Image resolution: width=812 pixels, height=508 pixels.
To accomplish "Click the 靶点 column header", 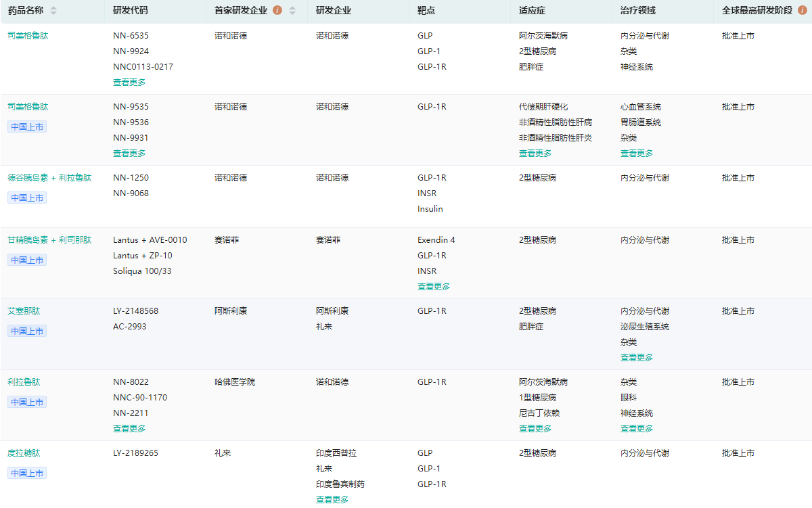I will 426,11.
